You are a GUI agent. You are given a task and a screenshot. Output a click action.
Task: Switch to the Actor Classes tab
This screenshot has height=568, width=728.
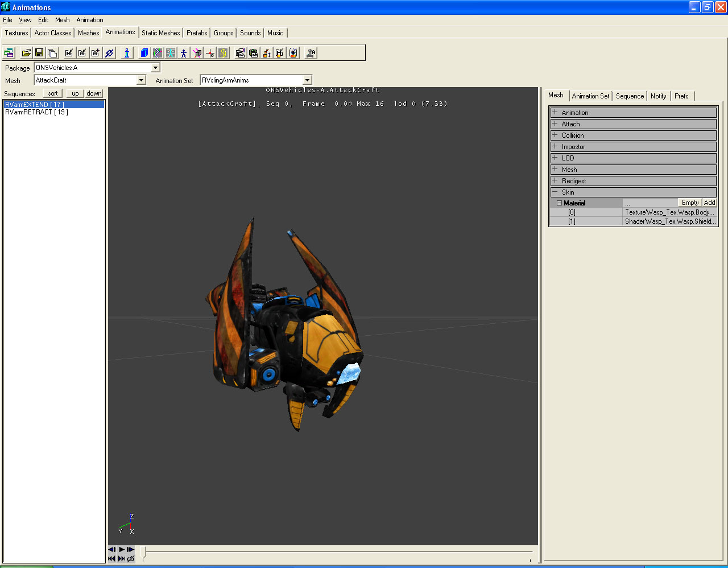53,33
